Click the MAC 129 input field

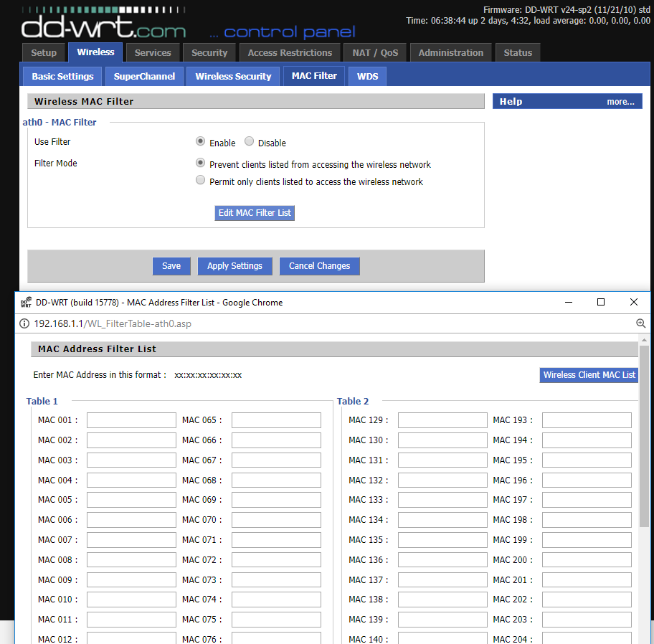coord(442,420)
